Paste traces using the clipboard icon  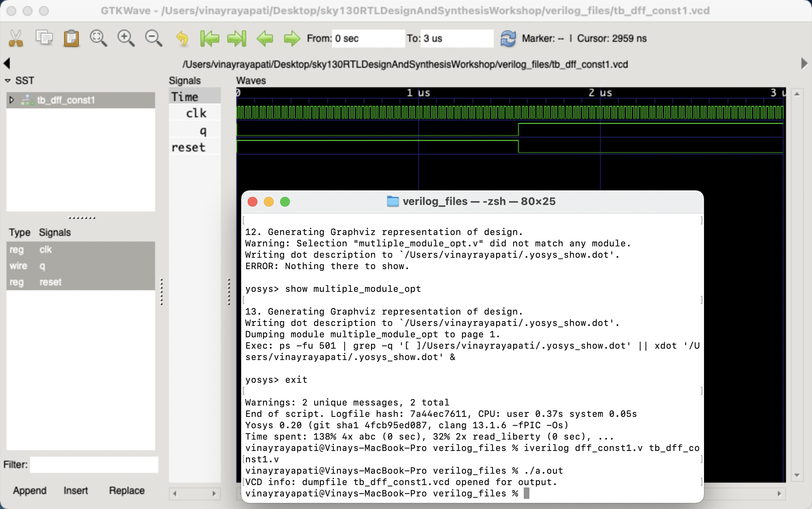tap(71, 38)
